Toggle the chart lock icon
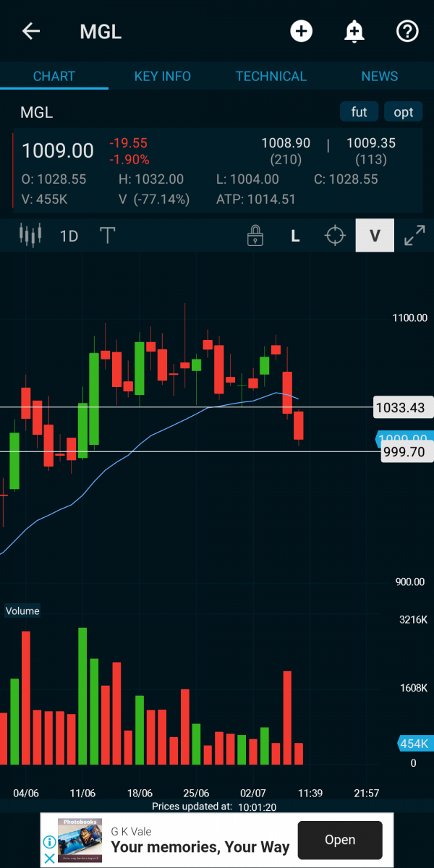The image size is (434, 868). click(255, 235)
